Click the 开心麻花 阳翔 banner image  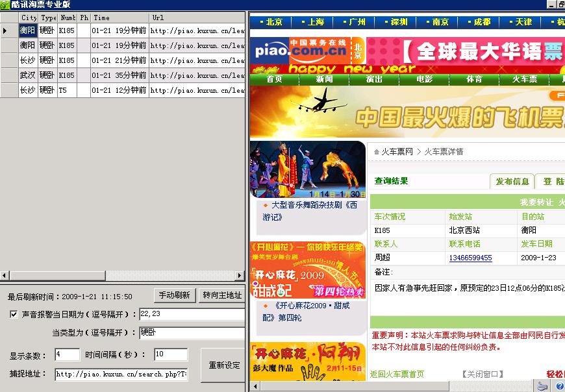[307, 361]
